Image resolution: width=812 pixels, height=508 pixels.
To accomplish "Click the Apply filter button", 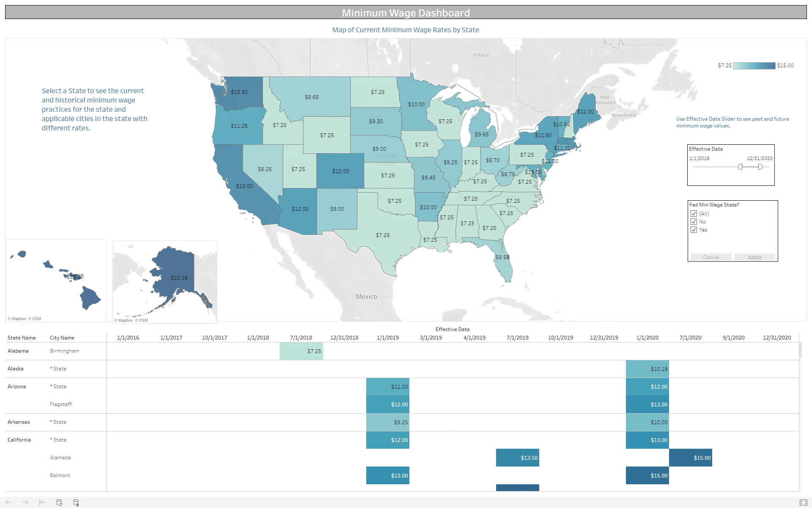I will 754,257.
